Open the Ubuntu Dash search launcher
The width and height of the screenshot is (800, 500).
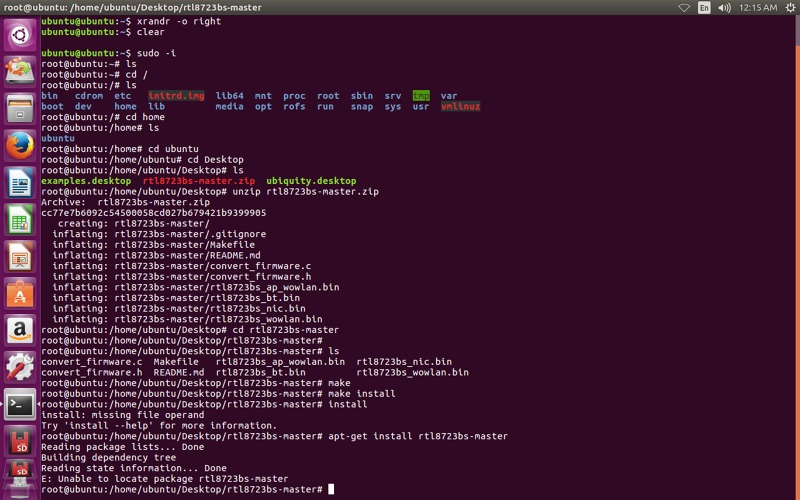pyautogui.click(x=20, y=36)
